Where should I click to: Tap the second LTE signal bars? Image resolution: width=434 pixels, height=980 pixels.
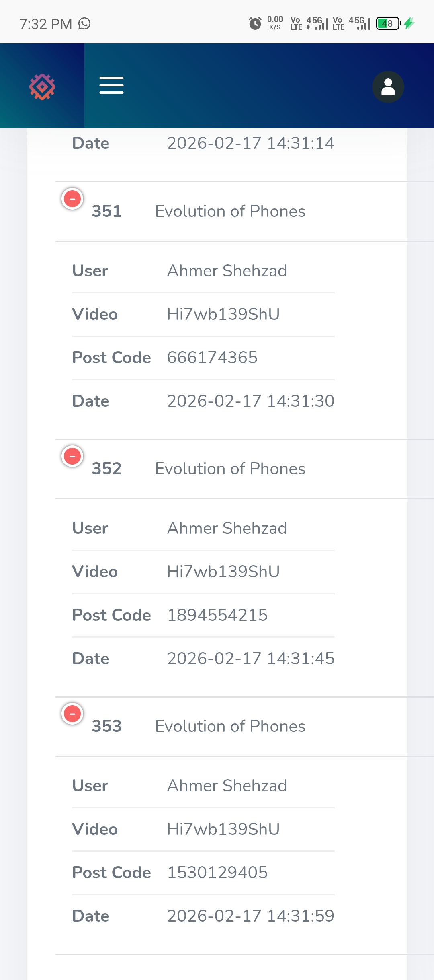(x=363, y=23)
